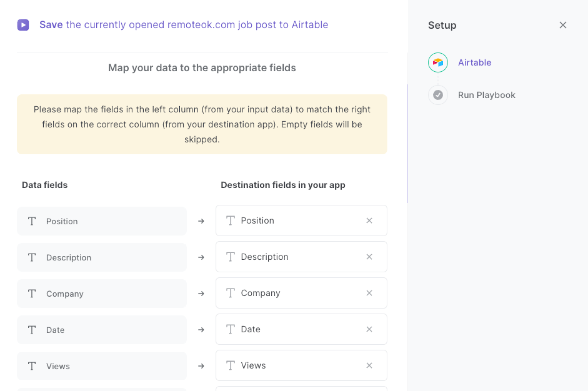Select the Airtable setup step
This screenshot has width=588, height=391.
coord(474,62)
